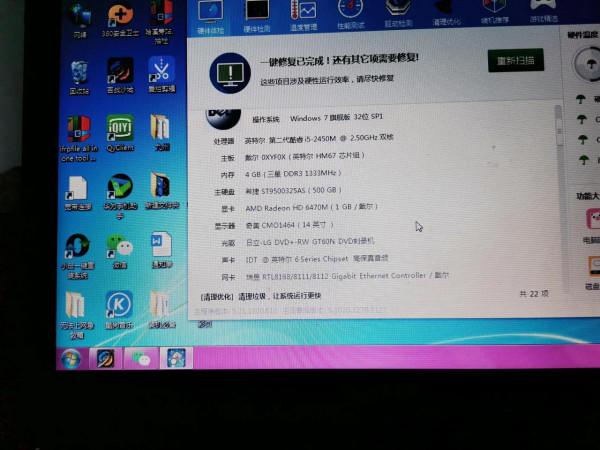Open the Kugou music K desktop shortcut
The image size is (600, 450).
coord(119,310)
